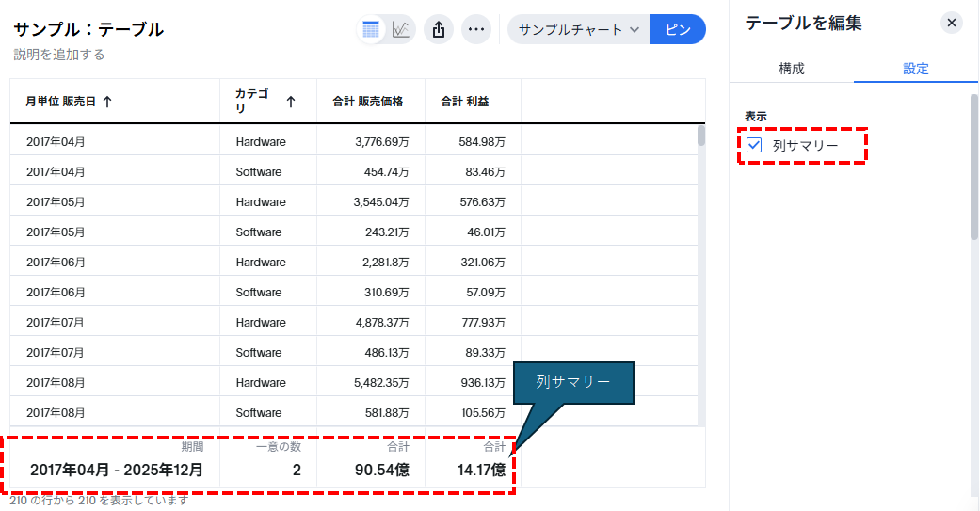Image resolution: width=980 pixels, height=511 pixels.
Task: Select cell 936.13万
Action: click(x=483, y=382)
